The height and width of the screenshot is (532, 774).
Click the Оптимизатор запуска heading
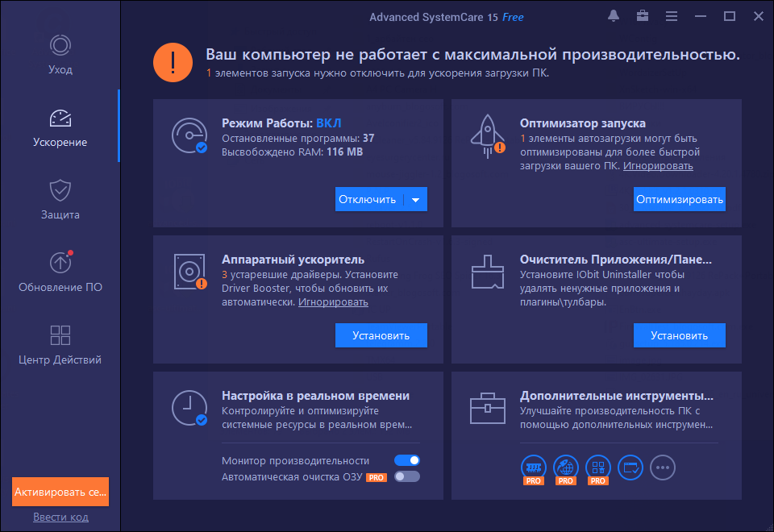(582, 123)
